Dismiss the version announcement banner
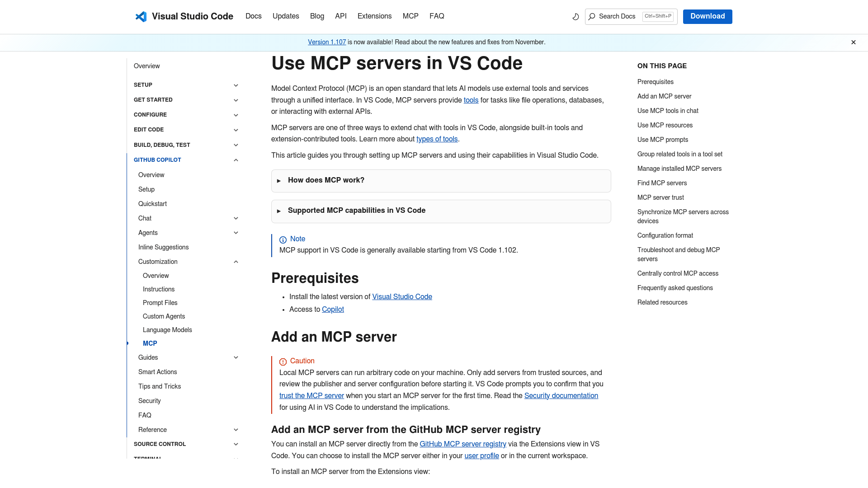868x488 pixels. tap(854, 42)
